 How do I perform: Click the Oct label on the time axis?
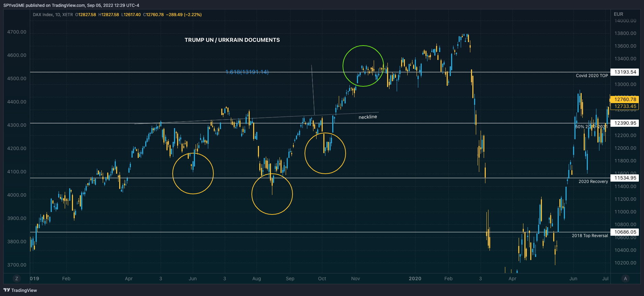coord(322,279)
